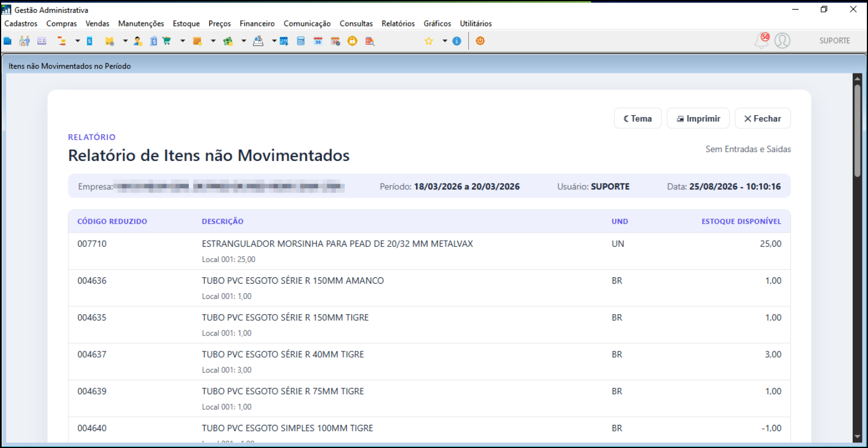Image resolution: width=868 pixels, height=448 pixels.
Task: Click the Imprimir button
Action: (698, 119)
